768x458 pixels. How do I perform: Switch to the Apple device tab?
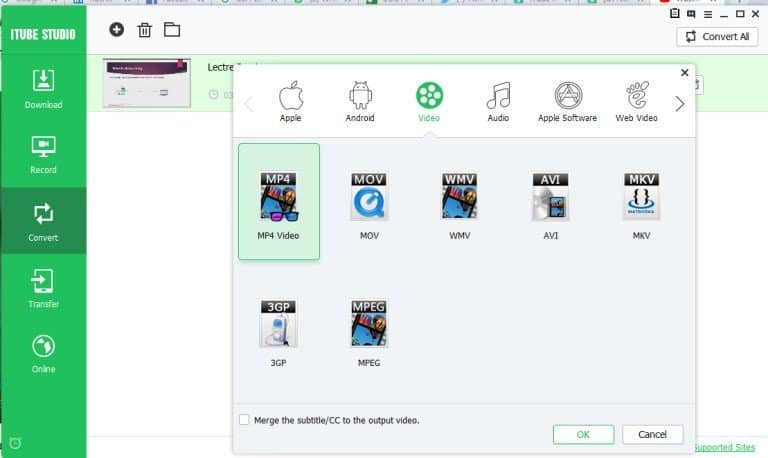tap(290, 101)
